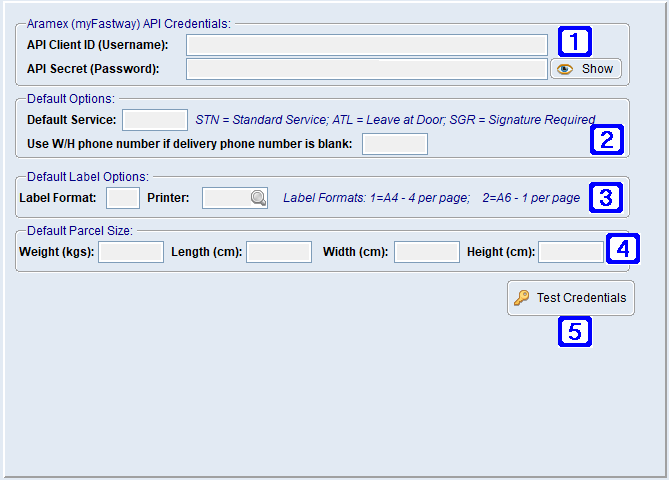Click the API Client ID (Username) field
The image size is (669, 480).
pos(366,45)
